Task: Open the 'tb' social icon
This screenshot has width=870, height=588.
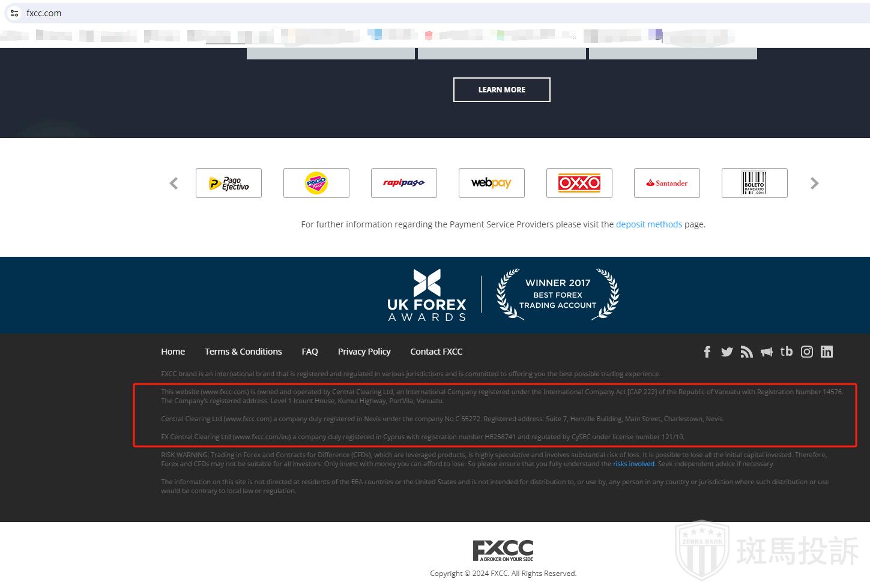Action: 786,352
